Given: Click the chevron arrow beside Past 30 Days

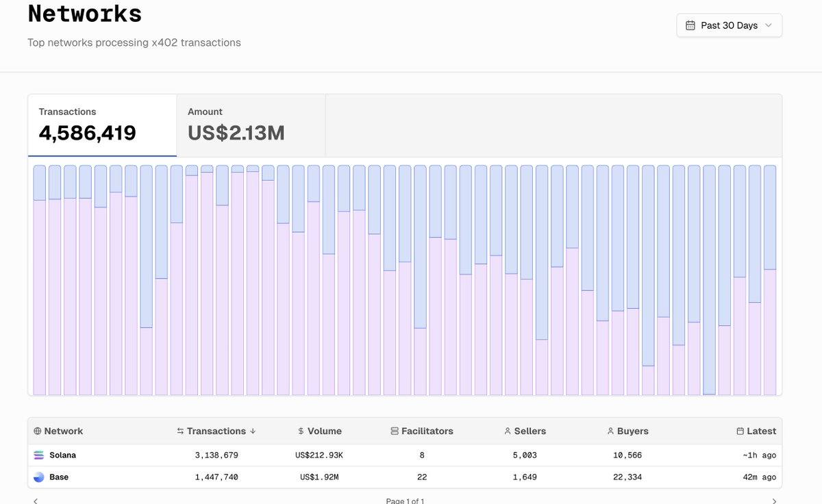Looking at the screenshot, I should coord(768,25).
